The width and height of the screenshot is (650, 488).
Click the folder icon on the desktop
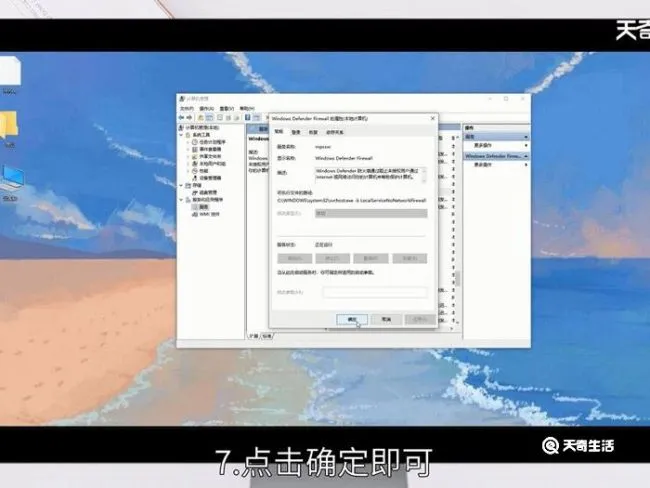coord(9,125)
